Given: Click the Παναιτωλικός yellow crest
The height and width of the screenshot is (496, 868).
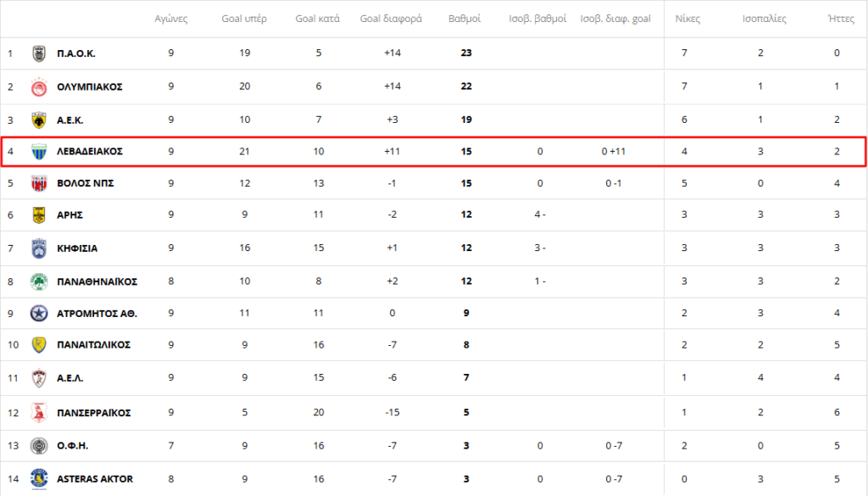Looking at the screenshot, I should tap(38, 345).
